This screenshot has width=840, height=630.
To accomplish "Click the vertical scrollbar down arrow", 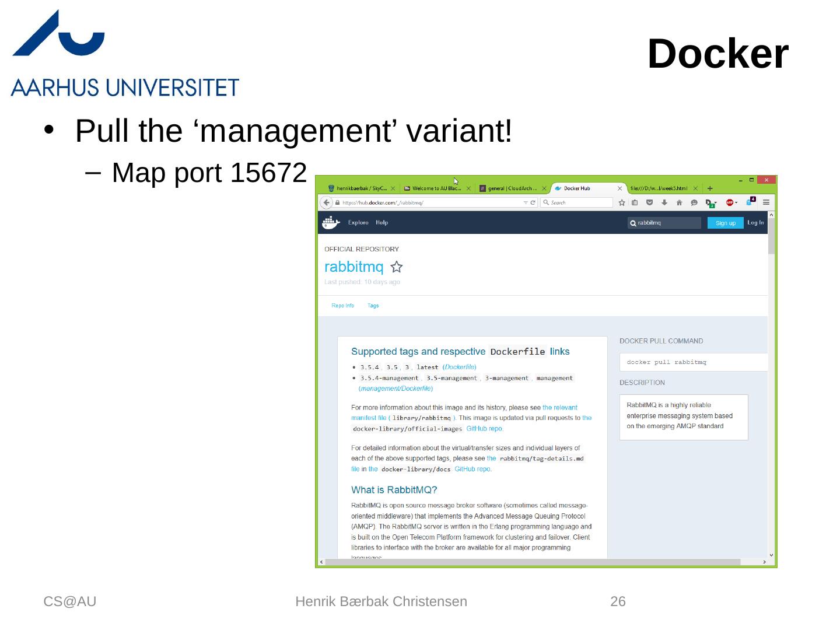I will click(x=771, y=555).
